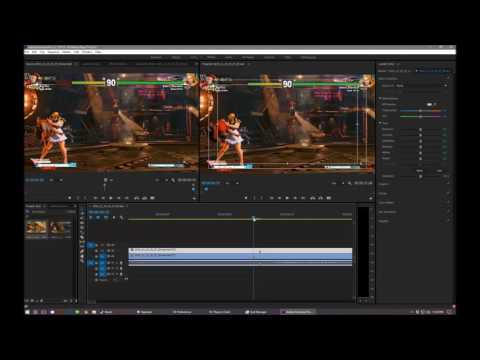480x360 pixels.
Task: Collapse the White Balance section
Action: click(380, 99)
